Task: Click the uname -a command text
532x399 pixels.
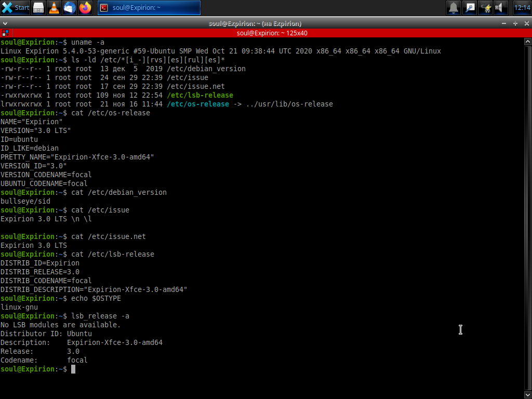Action: click(x=88, y=43)
